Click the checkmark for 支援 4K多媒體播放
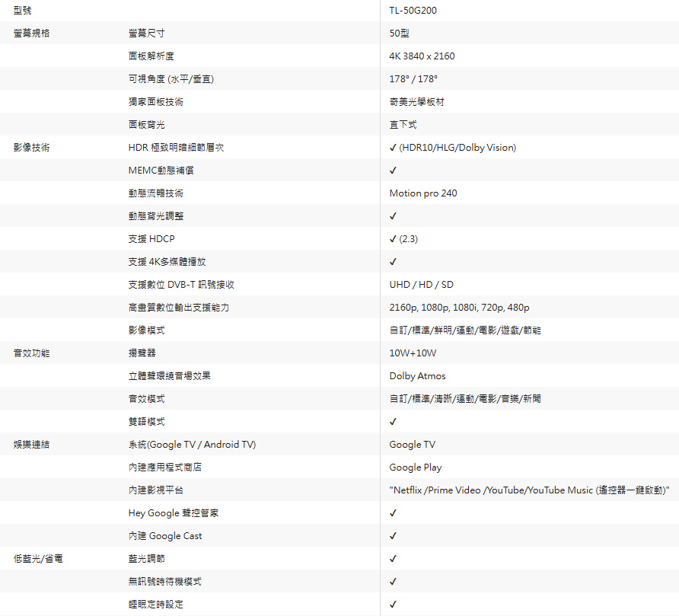 393,262
